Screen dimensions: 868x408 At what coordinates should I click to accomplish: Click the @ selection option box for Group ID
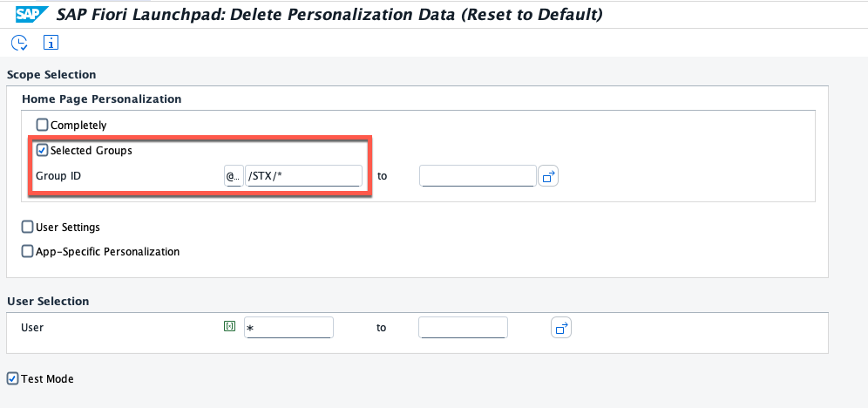tap(233, 176)
